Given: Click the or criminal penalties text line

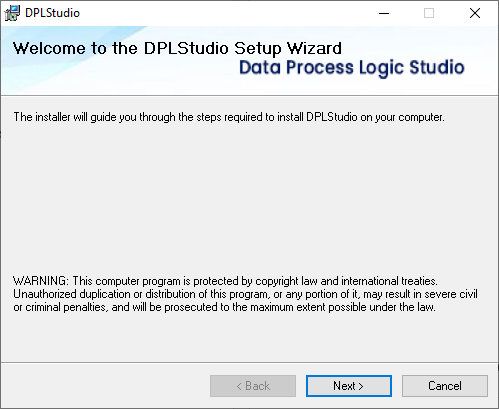Looking at the screenshot, I should pos(224,307).
